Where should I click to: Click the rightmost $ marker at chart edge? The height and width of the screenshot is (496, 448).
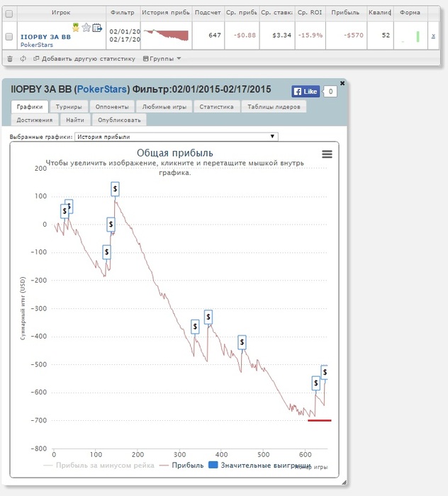[x=324, y=372]
